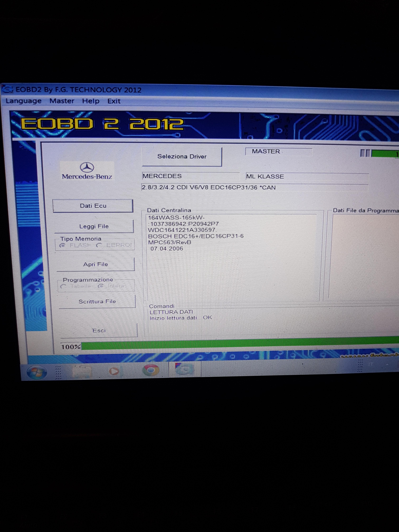Screen dimensions: 399x532
Task: Click the BOSCH EDC16+/EDC16CP31-6 line
Action: click(x=196, y=236)
